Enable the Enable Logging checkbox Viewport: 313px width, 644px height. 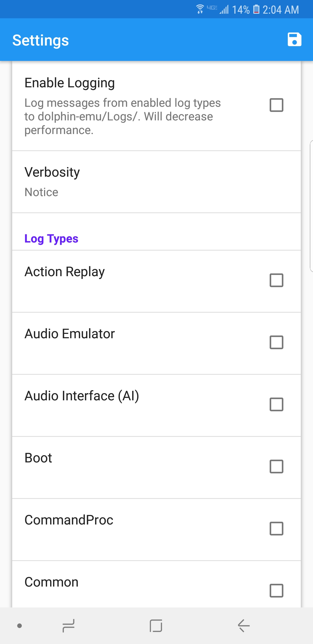coord(276,105)
